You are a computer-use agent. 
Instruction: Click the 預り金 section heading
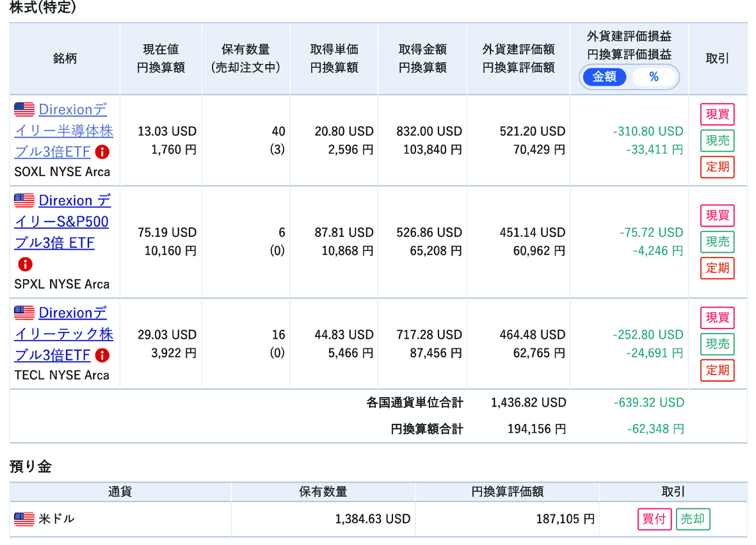coord(30,466)
